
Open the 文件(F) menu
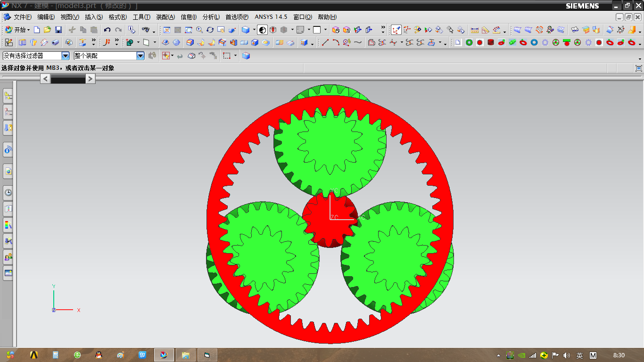point(23,17)
